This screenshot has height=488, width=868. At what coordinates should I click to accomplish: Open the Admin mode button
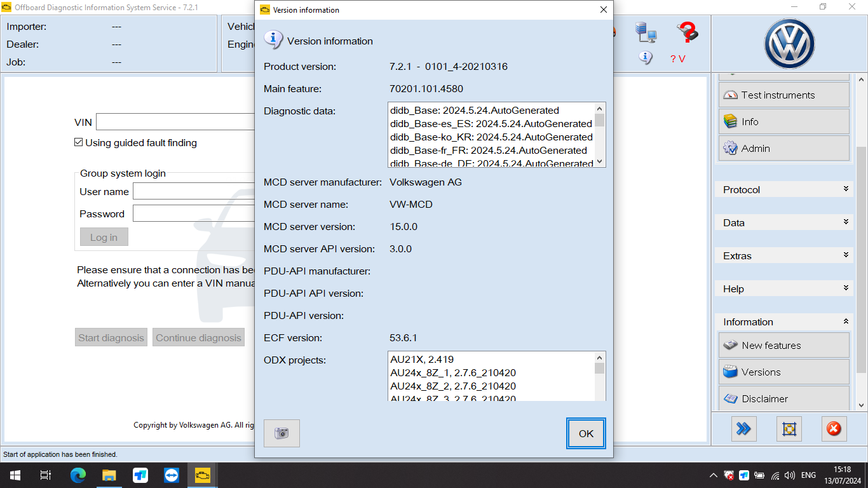click(783, 149)
